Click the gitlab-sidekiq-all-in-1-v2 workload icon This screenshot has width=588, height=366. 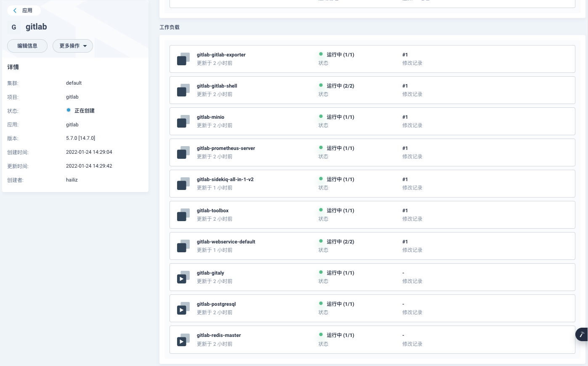[183, 184]
